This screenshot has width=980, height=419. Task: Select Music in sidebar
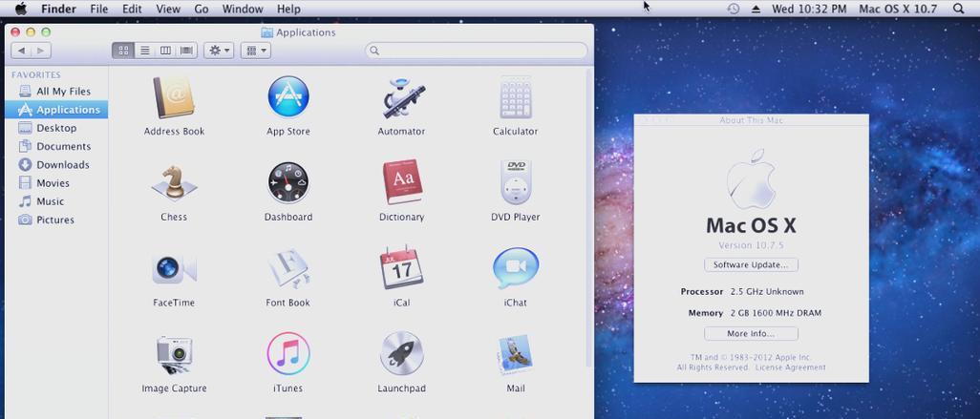click(56, 201)
